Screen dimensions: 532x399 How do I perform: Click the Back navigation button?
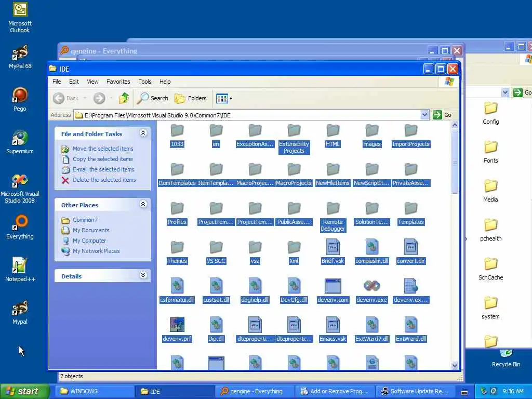click(66, 98)
